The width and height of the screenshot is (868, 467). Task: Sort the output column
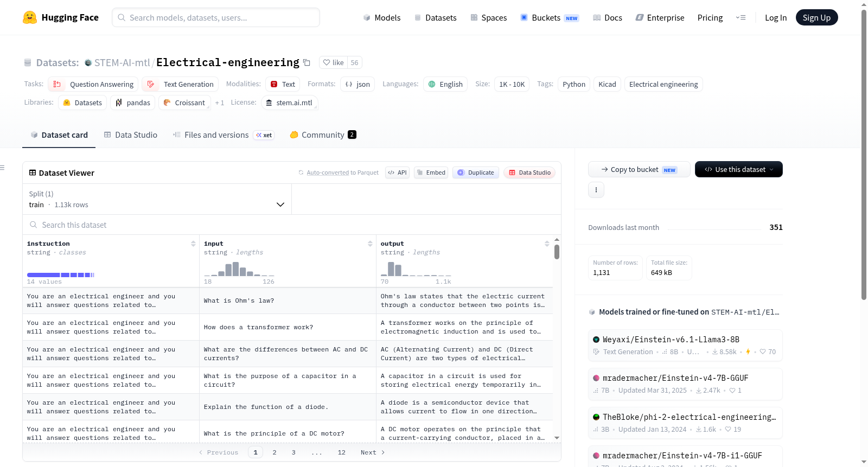click(547, 244)
